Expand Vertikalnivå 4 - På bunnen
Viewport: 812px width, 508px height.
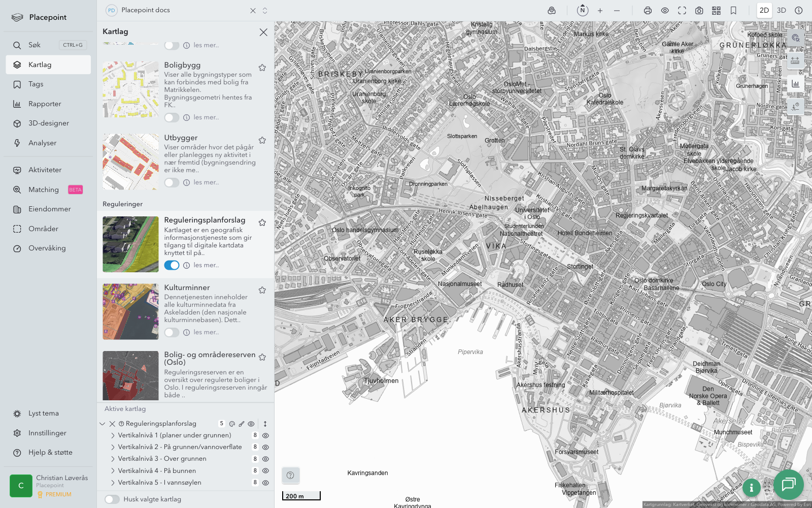pyautogui.click(x=113, y=471)
